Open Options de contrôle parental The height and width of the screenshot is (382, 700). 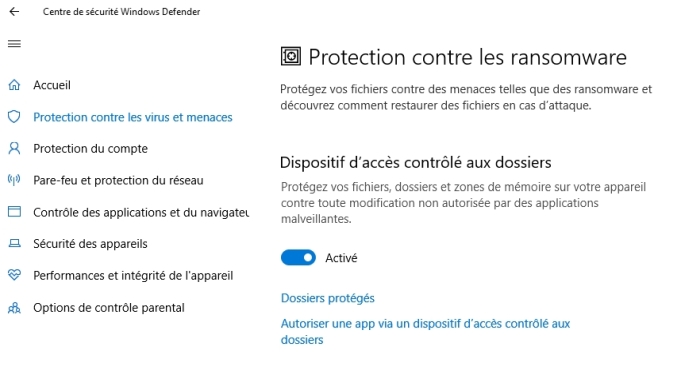pyautogui.click(x=109, y=307)
